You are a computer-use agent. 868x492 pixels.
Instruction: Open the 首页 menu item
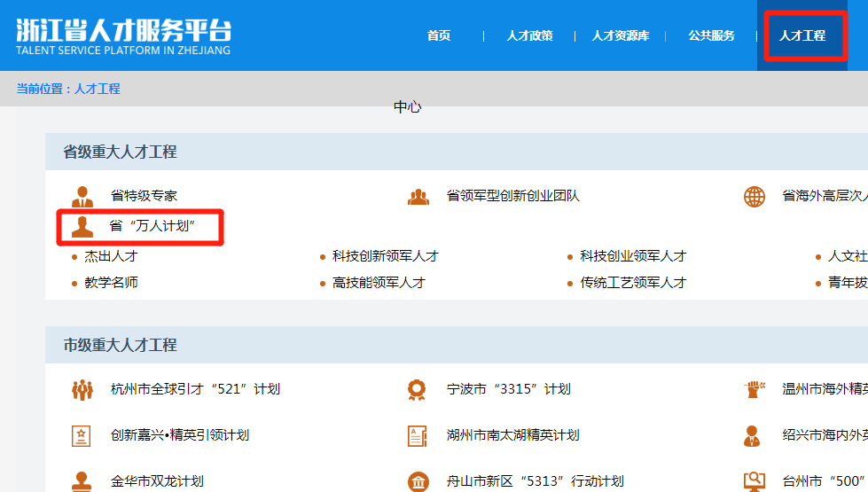(438, 36)
